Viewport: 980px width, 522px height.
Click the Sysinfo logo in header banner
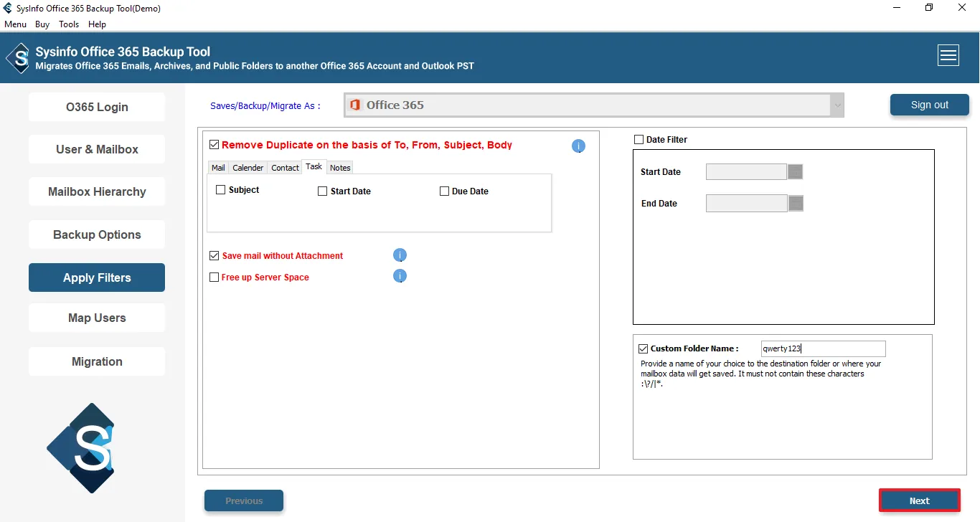pos(19,57)
